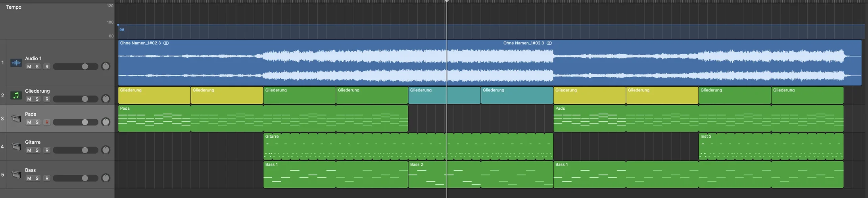Record-enable the Bass track
Screen dimensions: 868x198
pyautogui.click(x=47, y=179)
